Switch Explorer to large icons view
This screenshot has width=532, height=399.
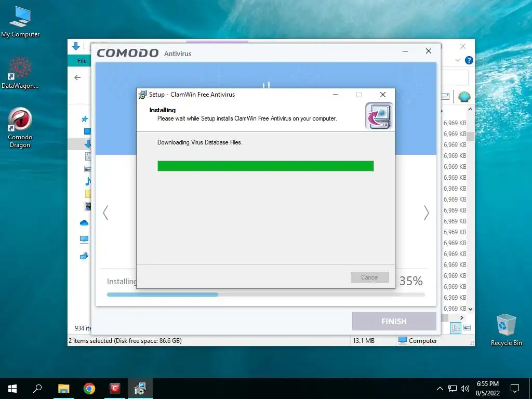coord(467,328)
